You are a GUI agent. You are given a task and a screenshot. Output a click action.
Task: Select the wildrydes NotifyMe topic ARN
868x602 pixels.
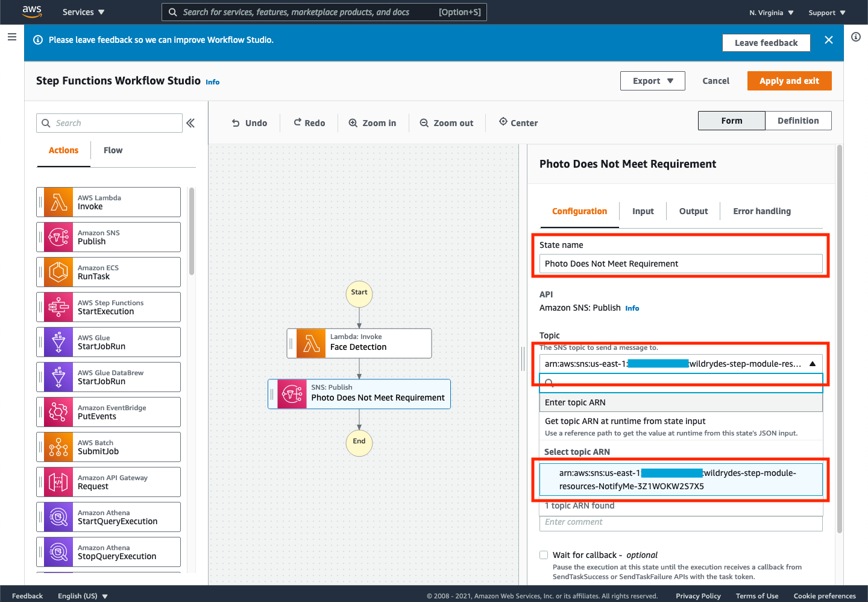tap(681, 480)
